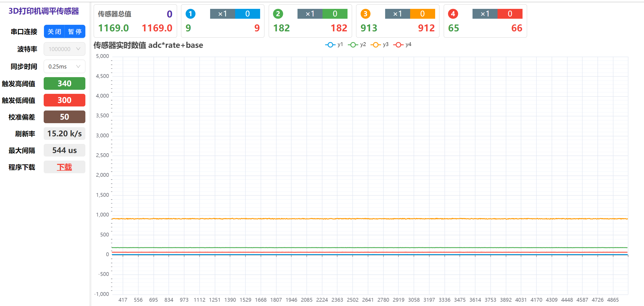Viewport: 644px width, 306px height.
Task: Click the red sensor 4 circle badge
Action: click(453, 14)
